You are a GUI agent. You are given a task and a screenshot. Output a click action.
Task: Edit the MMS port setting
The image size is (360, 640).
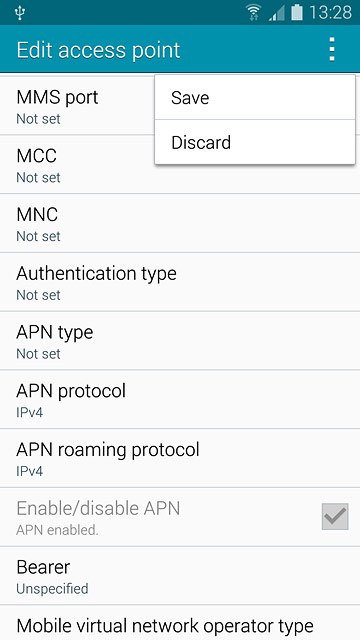(78, 106)
